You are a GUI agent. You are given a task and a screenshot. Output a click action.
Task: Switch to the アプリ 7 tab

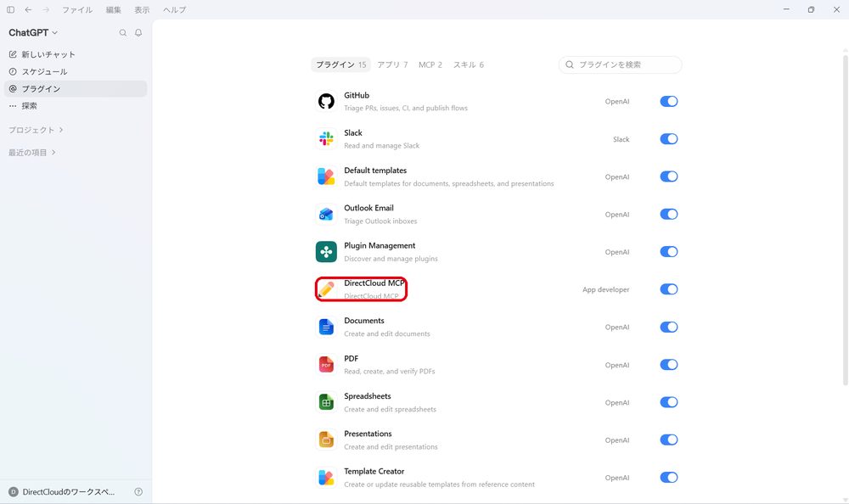[x=392, y=65]
